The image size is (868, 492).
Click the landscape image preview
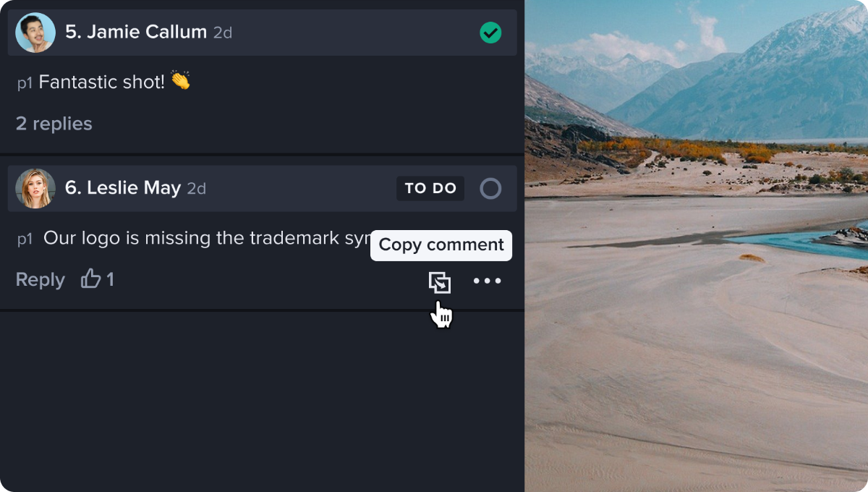(x=696, y=246)
